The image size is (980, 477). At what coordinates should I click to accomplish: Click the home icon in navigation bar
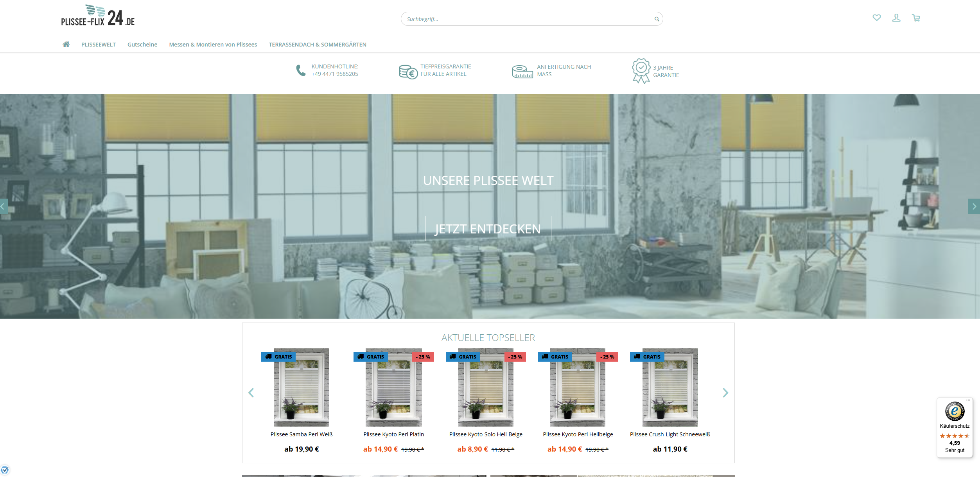click(x=66, y=44)
